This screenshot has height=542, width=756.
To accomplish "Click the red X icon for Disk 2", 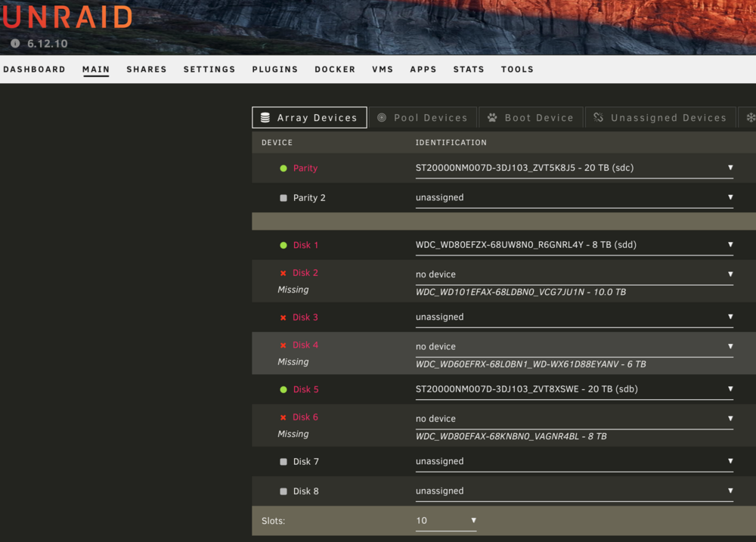I will click(x=283, y=273).
